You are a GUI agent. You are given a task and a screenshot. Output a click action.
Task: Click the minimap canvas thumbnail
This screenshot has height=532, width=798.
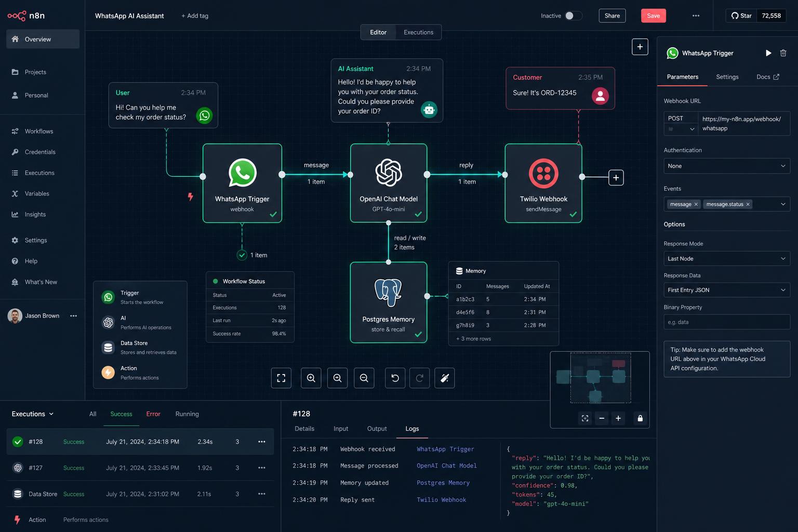[600, 378]
